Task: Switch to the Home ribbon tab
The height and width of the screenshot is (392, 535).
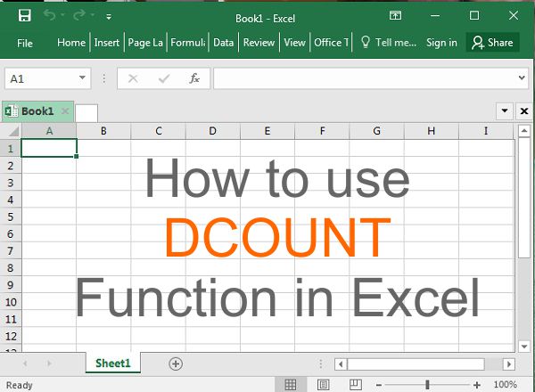Action: [71, 43]
